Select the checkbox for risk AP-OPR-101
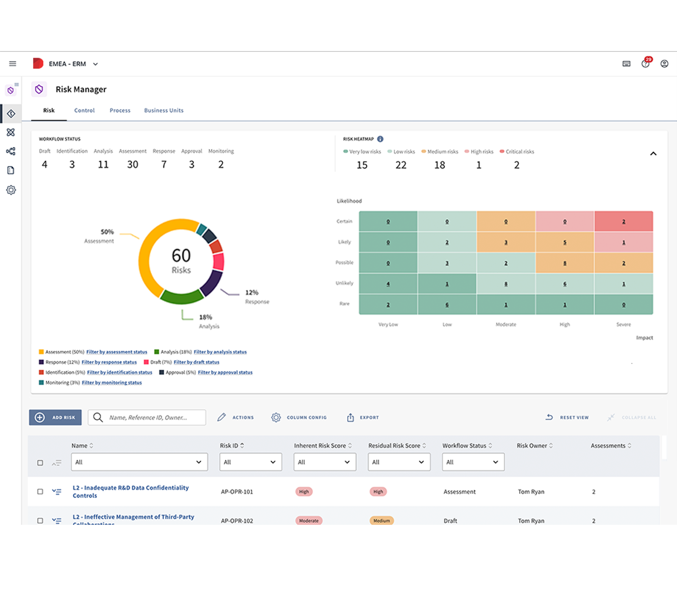Screen dimensions: 677x616 (40, 492)
